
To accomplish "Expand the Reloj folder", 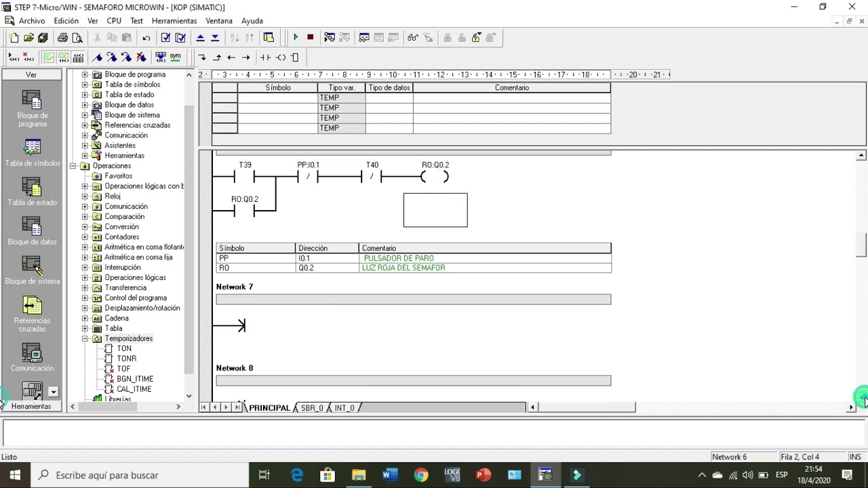I will tap(85, 197).
